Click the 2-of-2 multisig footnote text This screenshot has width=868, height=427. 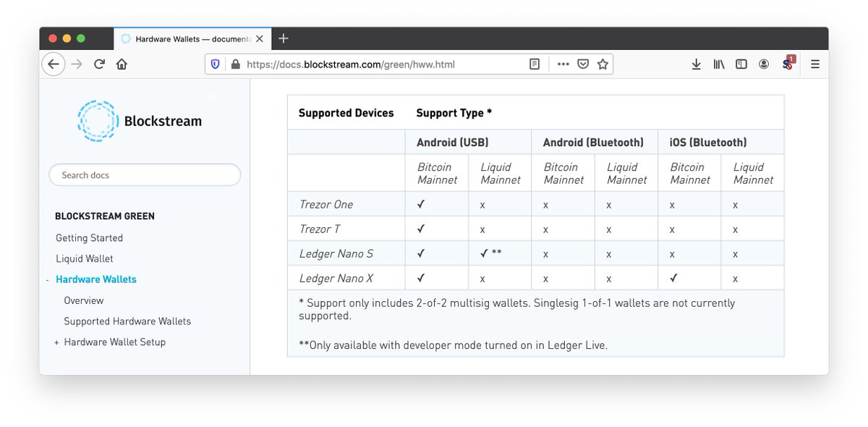click(516, 310)
